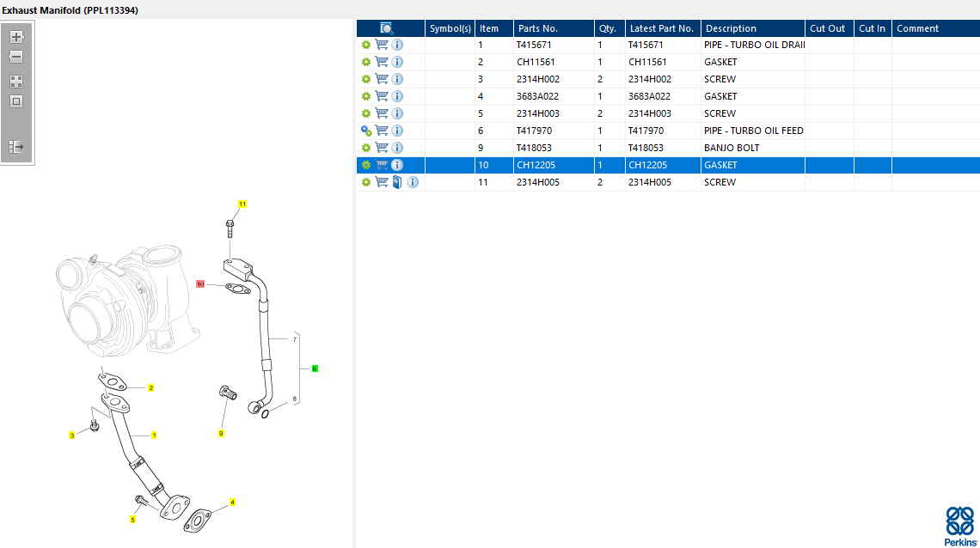Click the single square fit view icon

[x=16, y=101]
